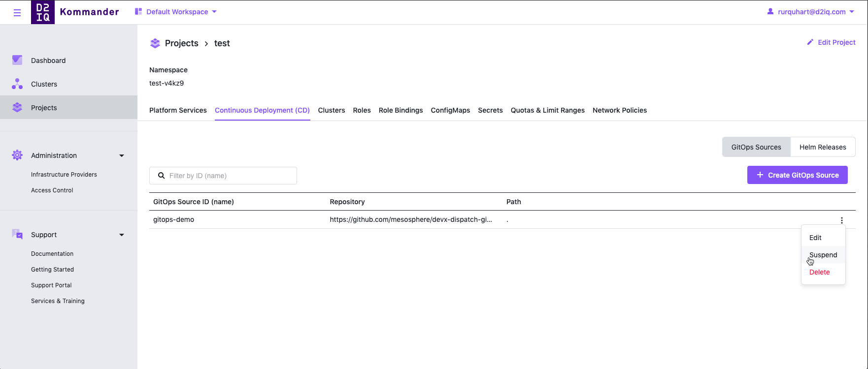Click the Projects sidebar icon

17,107
